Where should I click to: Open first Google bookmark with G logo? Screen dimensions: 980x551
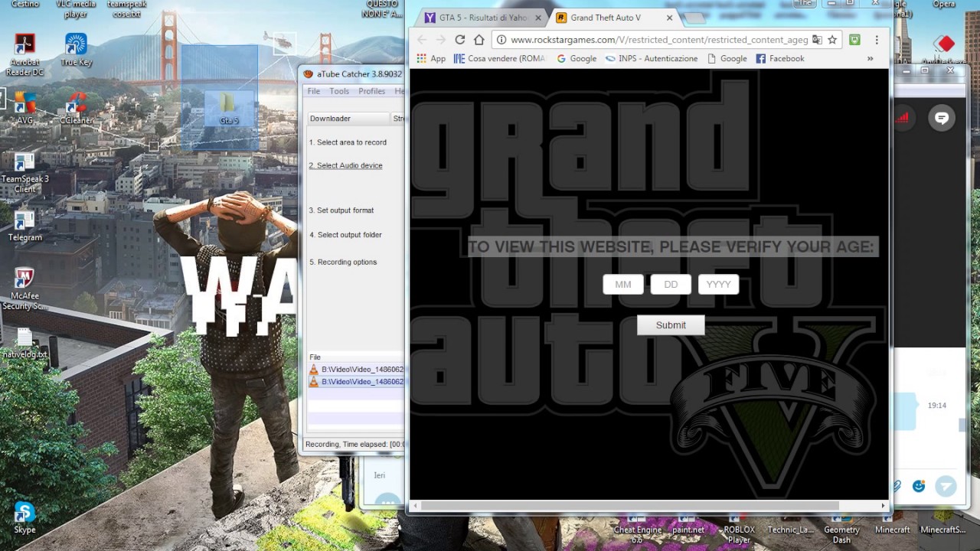(577, 58)
